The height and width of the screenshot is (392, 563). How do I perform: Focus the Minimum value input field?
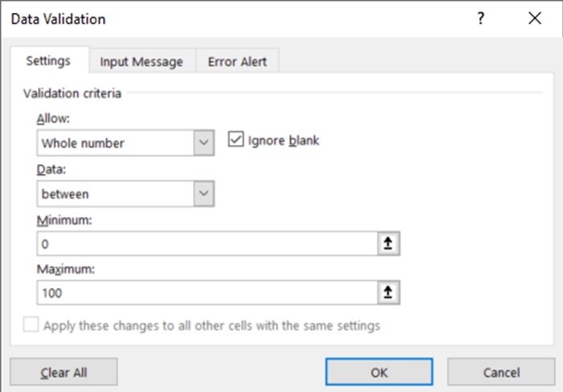coord(205,243)
